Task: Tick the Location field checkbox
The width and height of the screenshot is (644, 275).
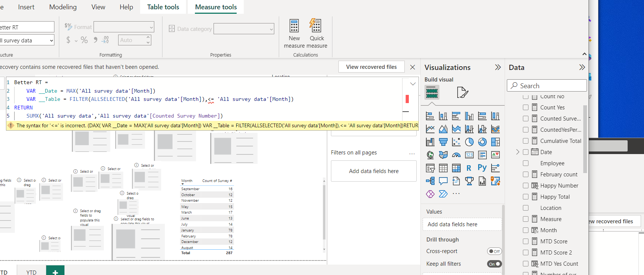Action: coord(525,208)
